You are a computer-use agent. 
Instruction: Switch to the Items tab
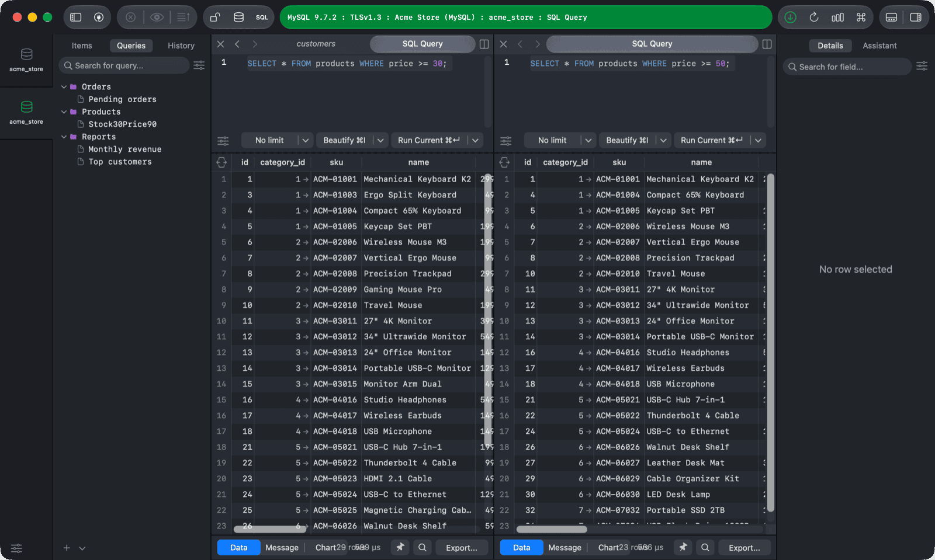pyautogui.click(x=82, y=46)
